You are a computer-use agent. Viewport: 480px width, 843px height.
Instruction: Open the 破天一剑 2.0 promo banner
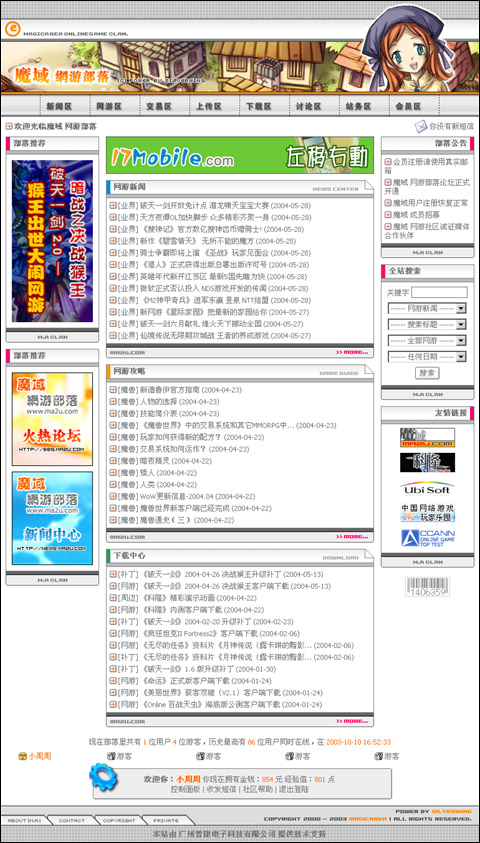tap(52, 241)
